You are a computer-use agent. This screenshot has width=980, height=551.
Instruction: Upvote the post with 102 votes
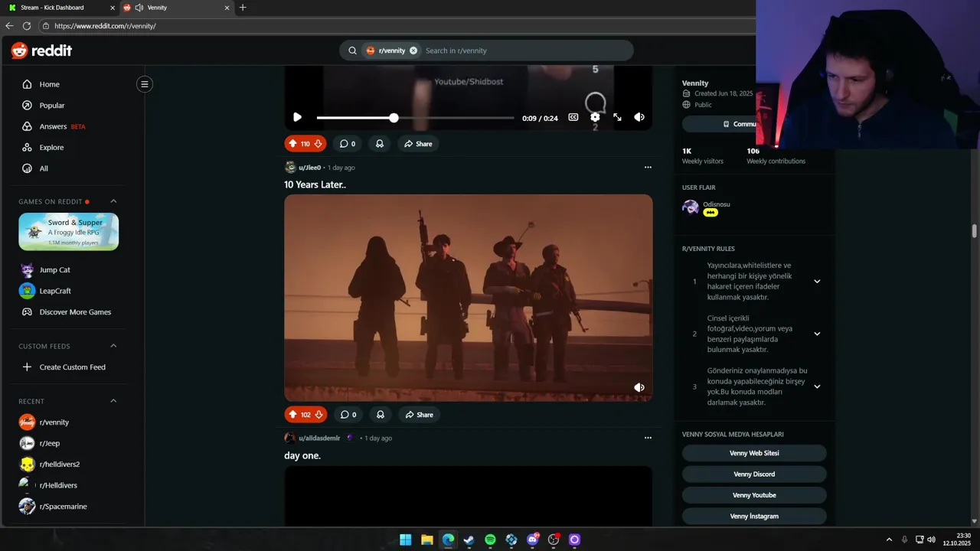292,415
